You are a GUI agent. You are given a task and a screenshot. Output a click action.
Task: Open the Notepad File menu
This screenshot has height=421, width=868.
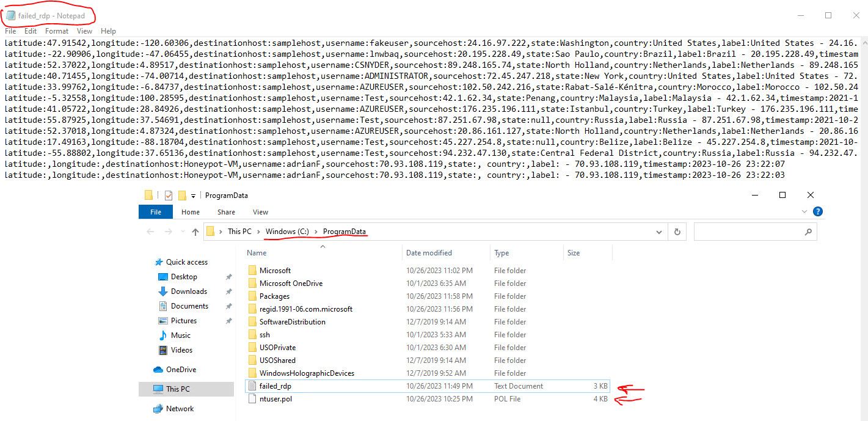pos(10,31)
